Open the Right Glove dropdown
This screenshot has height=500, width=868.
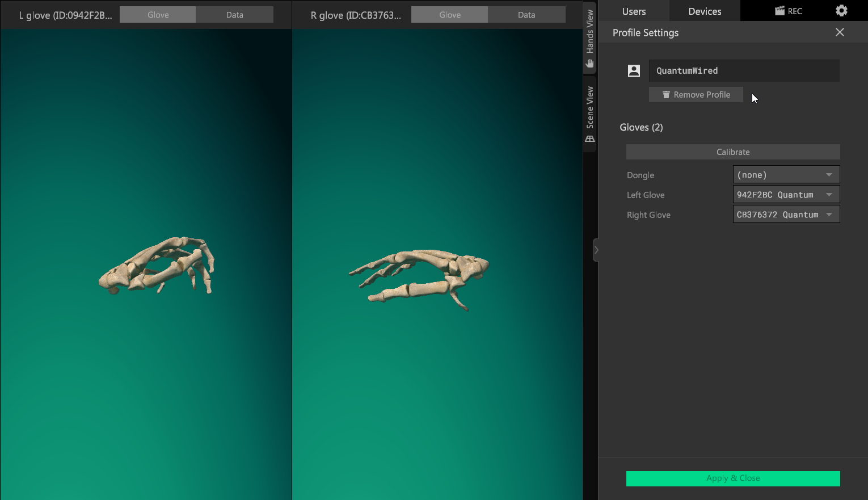coord(786,215)
